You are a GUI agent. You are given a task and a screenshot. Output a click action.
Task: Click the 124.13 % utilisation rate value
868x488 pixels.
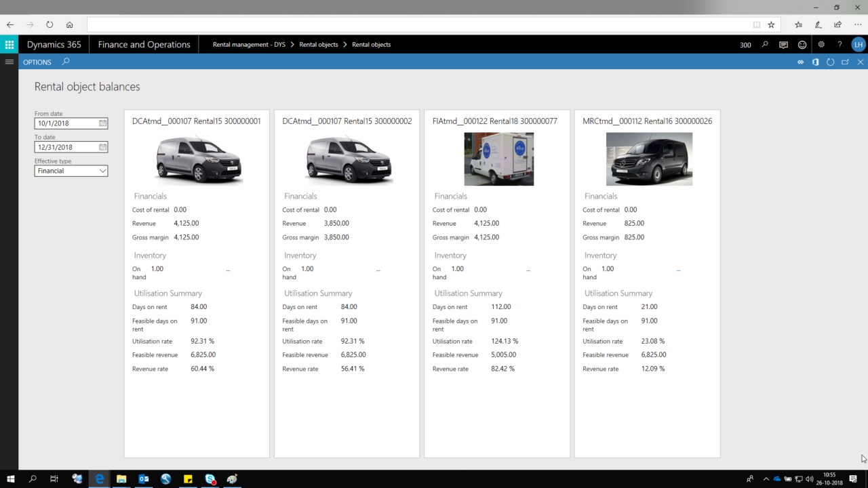[505, 341]
